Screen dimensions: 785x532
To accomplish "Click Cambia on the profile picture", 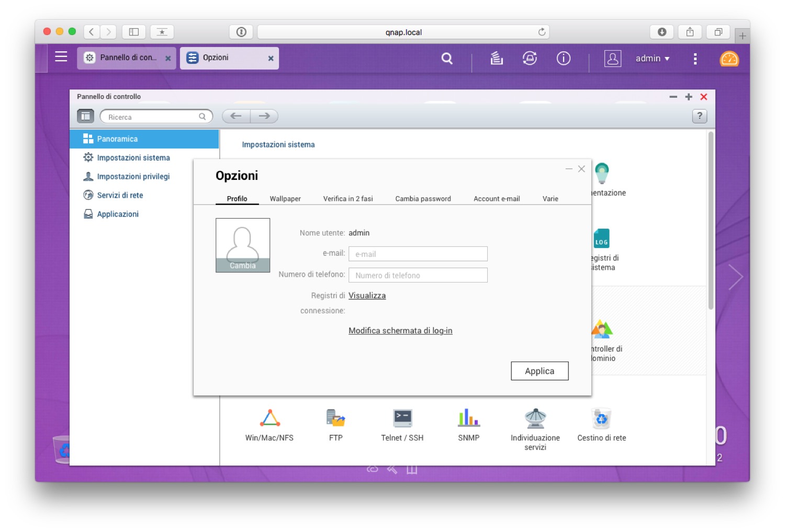I will (243, 266).
